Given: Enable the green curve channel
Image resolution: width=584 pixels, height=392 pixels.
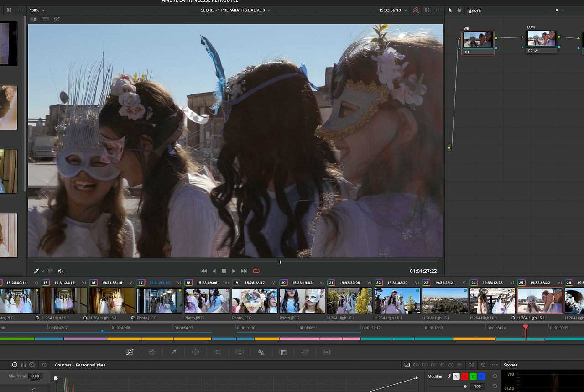Looking at the screenshot, I should [473, 376].
